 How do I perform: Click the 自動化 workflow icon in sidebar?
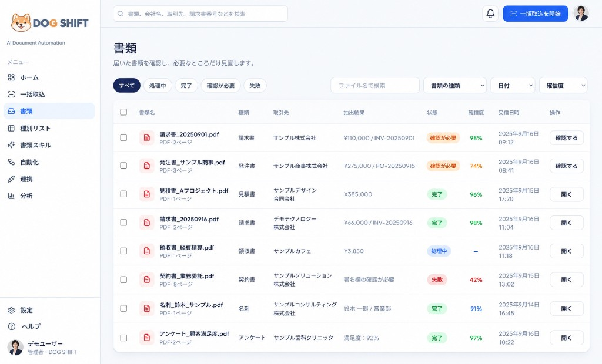[11, 162]
